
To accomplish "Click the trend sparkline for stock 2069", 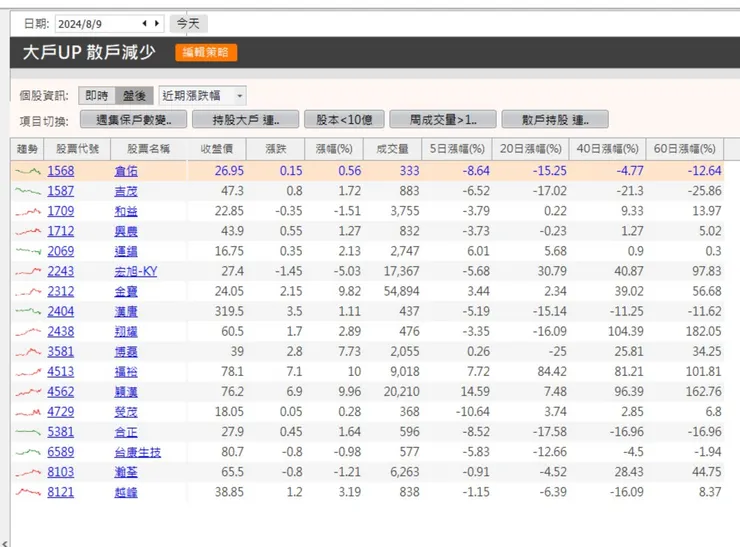I will point(28,251).
